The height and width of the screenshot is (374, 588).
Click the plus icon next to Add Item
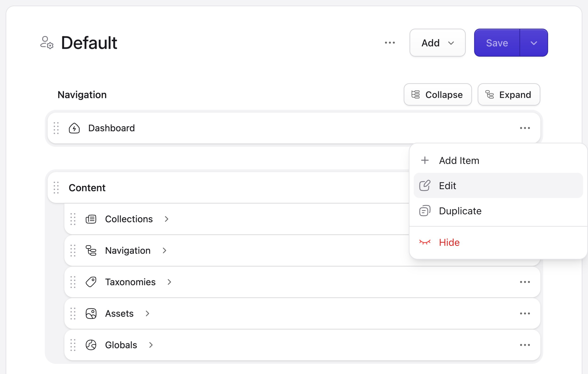(x=425, y=160)
